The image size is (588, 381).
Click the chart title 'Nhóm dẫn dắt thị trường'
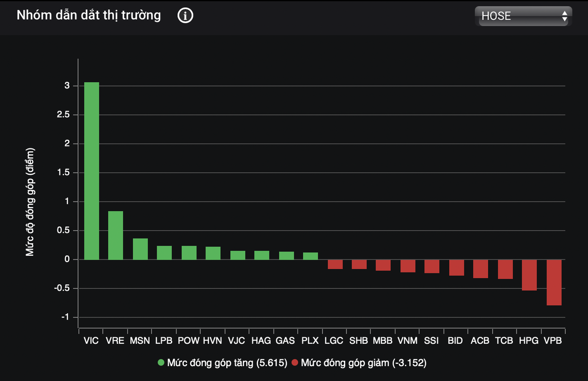pyautogui.click(x=89, y=15)
